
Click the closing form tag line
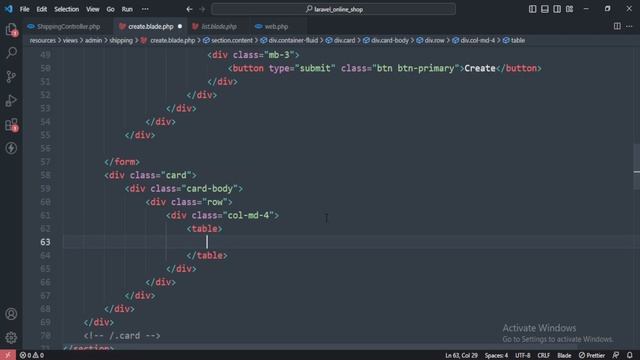point(122,162)
